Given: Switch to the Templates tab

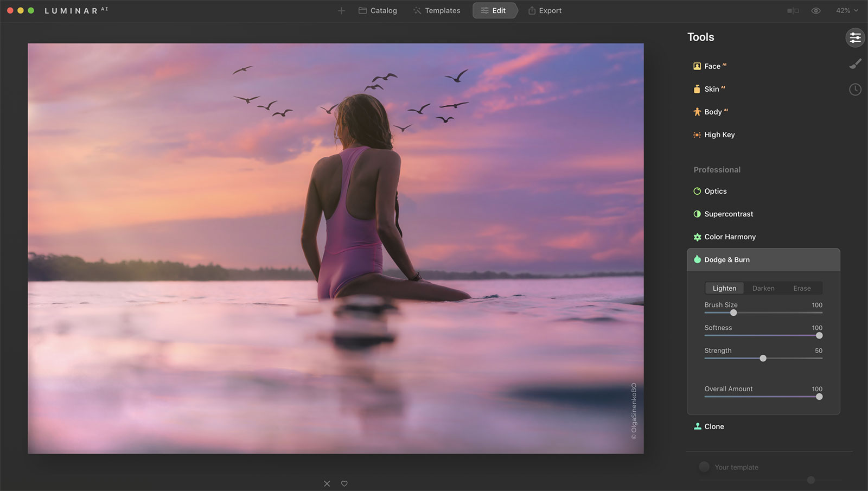Looking at the screenshot, I should tap(437, 11).
